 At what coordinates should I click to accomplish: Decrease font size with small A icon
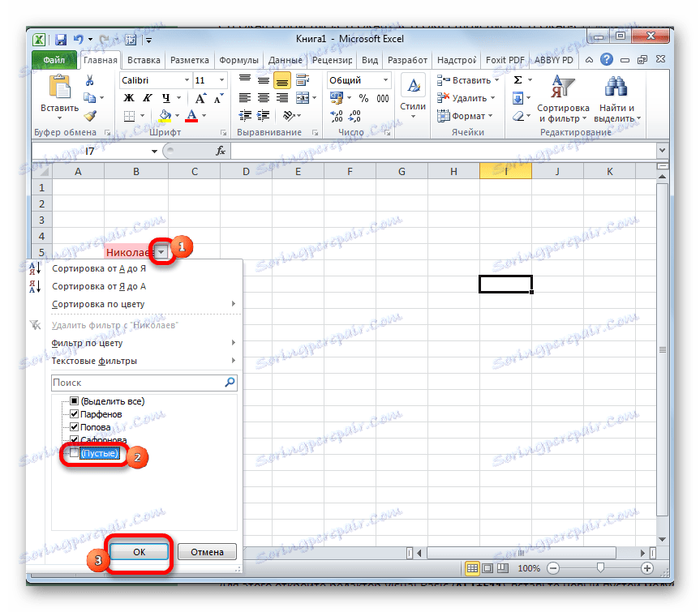[x=218, y=98]
